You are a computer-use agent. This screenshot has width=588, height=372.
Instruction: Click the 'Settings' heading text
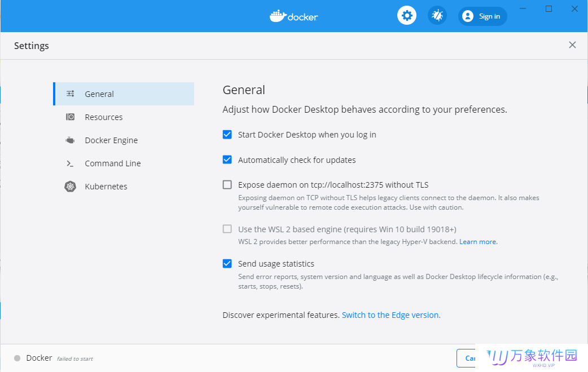tap(32, 46)
